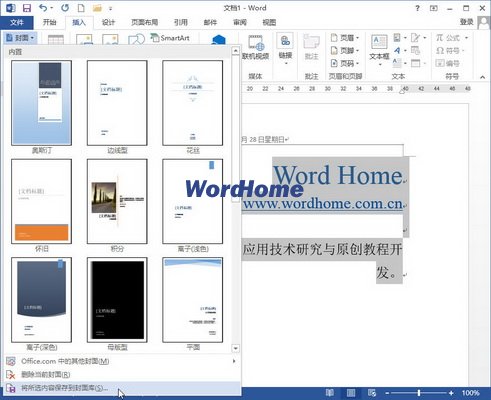Image resolution: width=491 pixels, height=400 pixels.
Task: Select 删除当前封面 remove cover page
Action: pyautogui.click(x=122, y=375)
